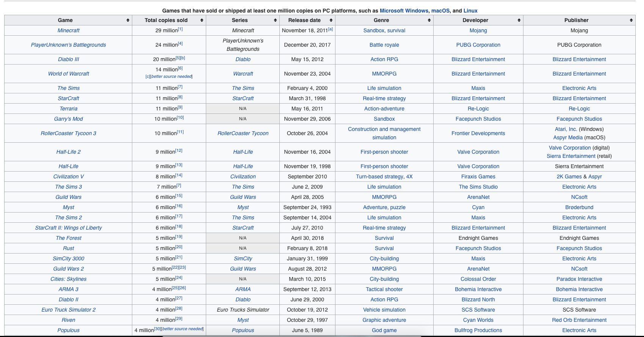Open the Firaxis Games developer link
The height and width of the screenshot is (337, 644).
[x=478, y=176]
